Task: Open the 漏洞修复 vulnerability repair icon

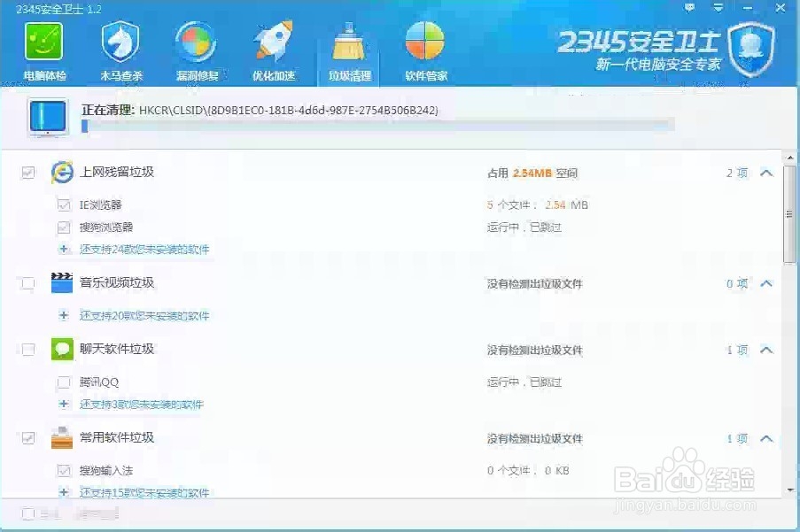Action: pos(197,42)
